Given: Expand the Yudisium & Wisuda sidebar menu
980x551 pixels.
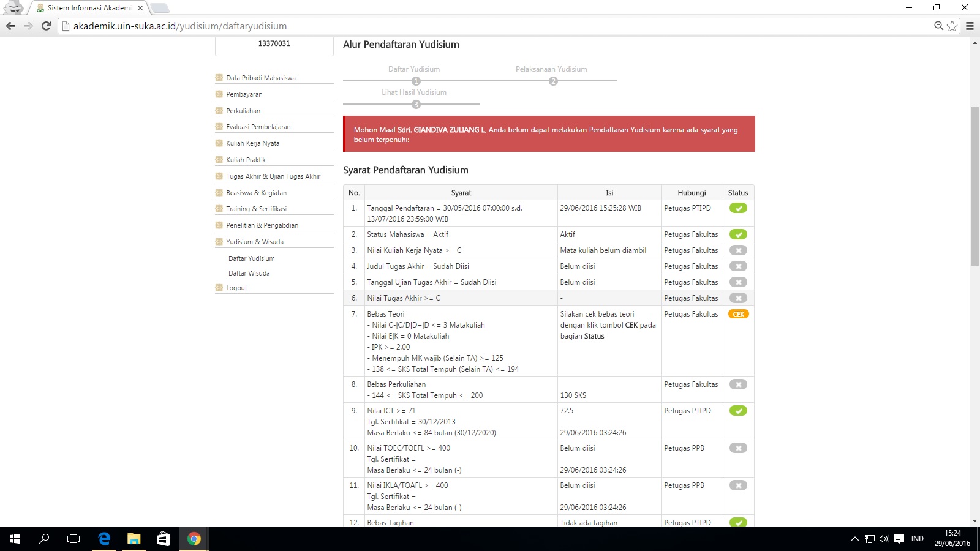Looking at the screenshot, I should coord(254,242).
